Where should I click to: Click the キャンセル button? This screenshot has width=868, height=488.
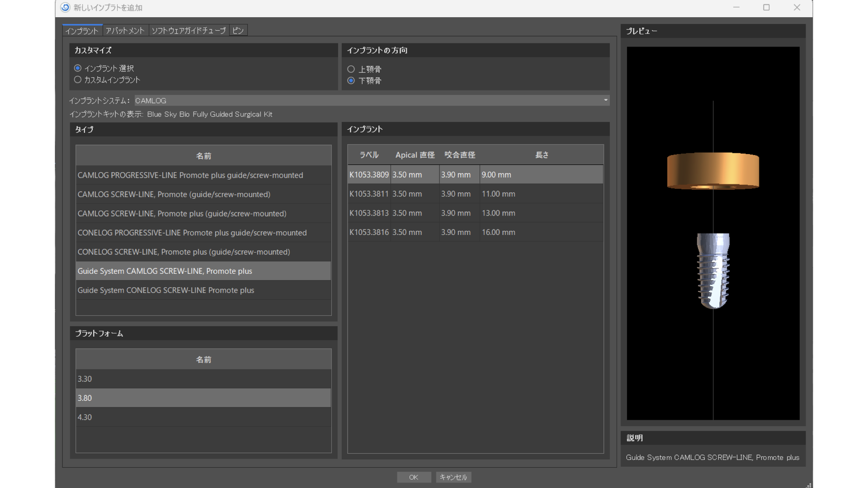[x=453, y=477]
